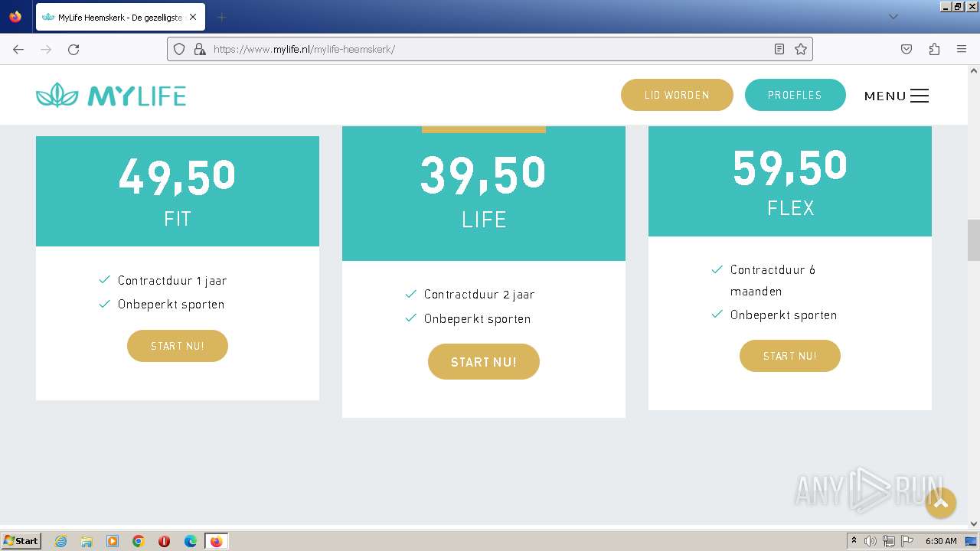Toggle reader view icon
The width and height of the screenshot is (980, 551).
coord(779,49)
